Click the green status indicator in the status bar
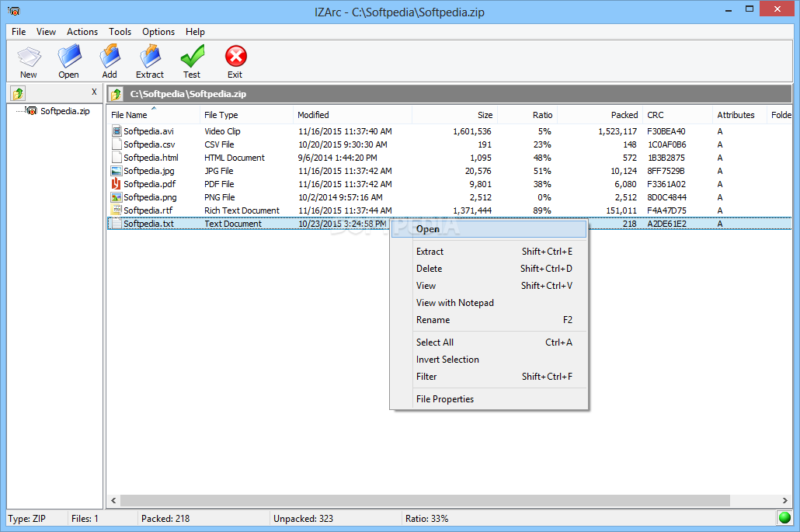The image size is (800, 532). [x=784, y=518]
